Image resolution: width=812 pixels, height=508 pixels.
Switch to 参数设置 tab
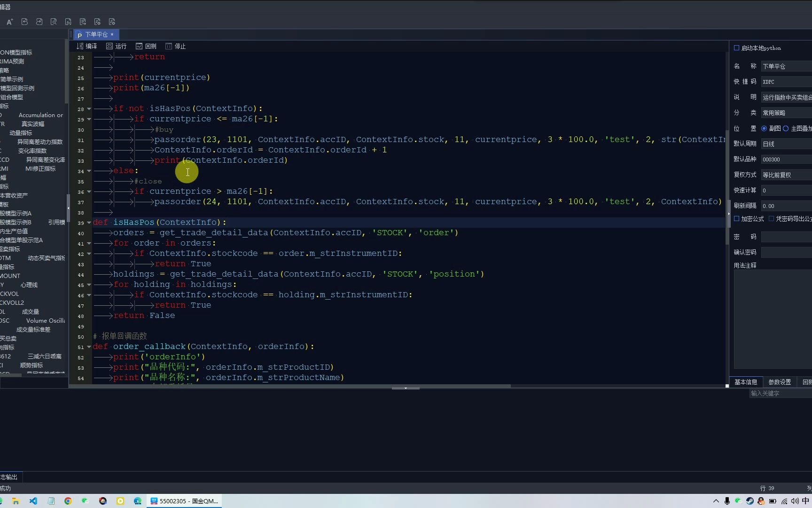[780, 382]
